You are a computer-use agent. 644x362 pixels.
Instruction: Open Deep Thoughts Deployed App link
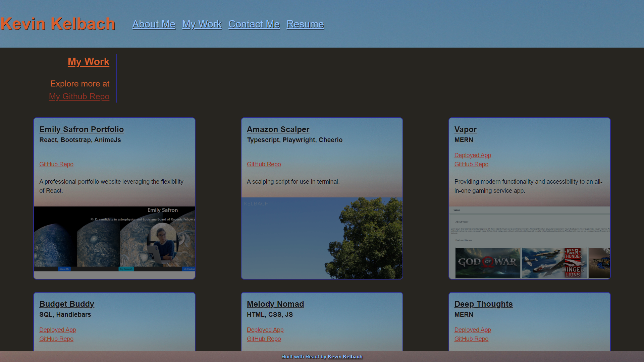click(472, 330)
